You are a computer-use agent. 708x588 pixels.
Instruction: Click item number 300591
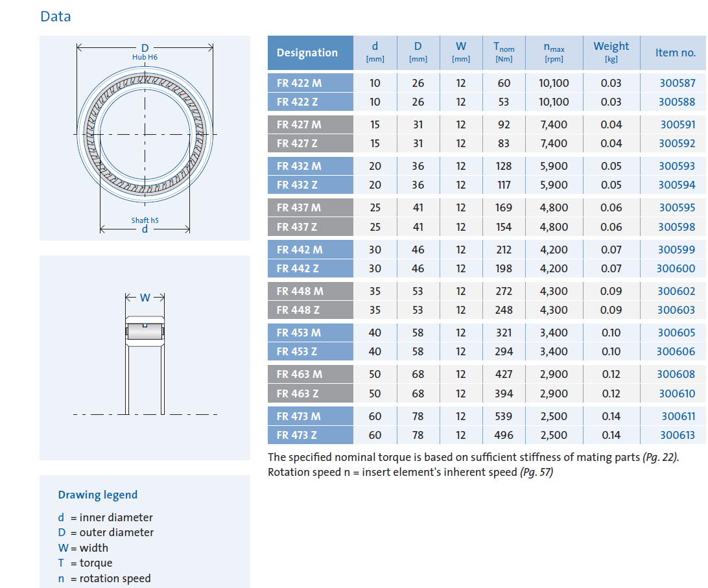click(x=678, y=124)
